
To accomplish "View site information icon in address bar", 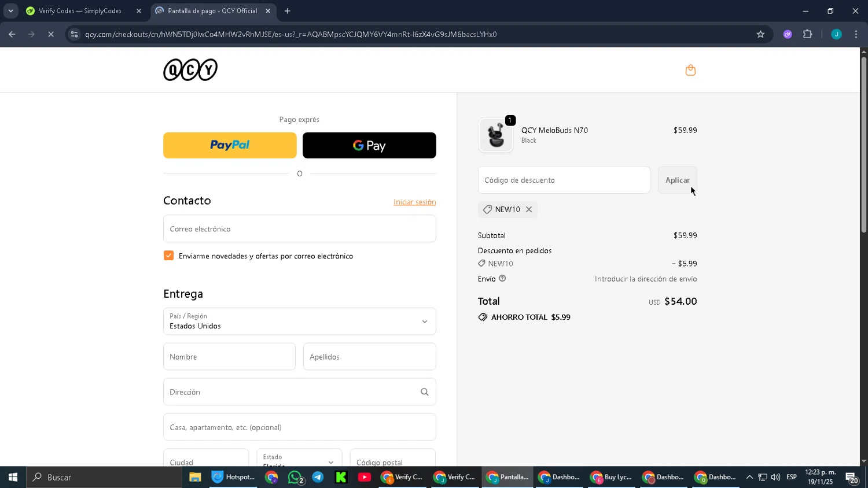I will click(x=74, y=34).
